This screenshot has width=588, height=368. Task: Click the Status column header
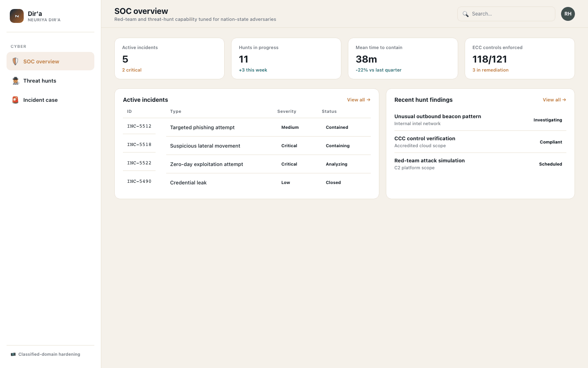(329, 112)
